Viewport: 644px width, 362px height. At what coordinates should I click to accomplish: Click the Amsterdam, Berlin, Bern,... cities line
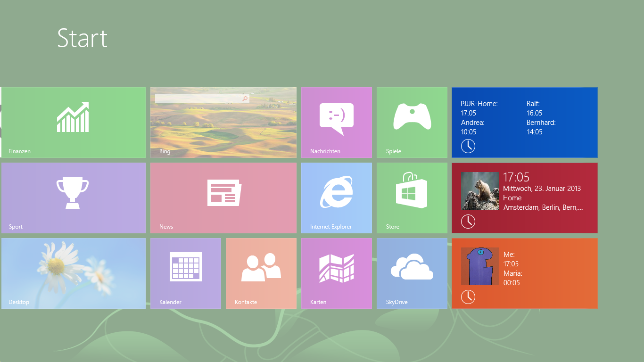(x=543, y=207)
